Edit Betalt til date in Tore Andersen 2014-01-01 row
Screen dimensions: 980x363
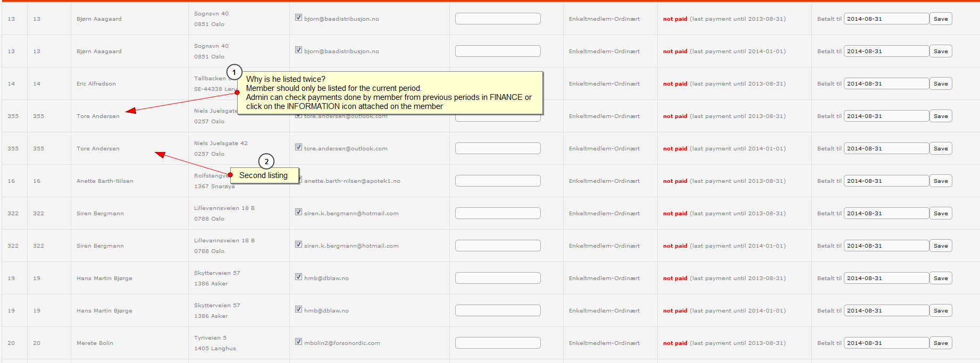point(886,148)
